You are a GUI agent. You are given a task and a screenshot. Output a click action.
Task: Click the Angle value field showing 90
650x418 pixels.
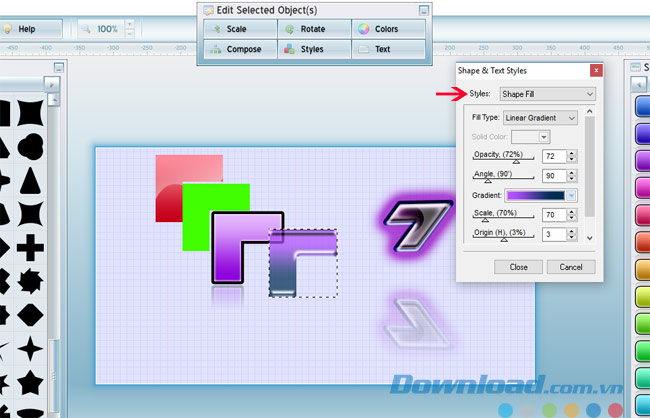[x=554, y=176]
